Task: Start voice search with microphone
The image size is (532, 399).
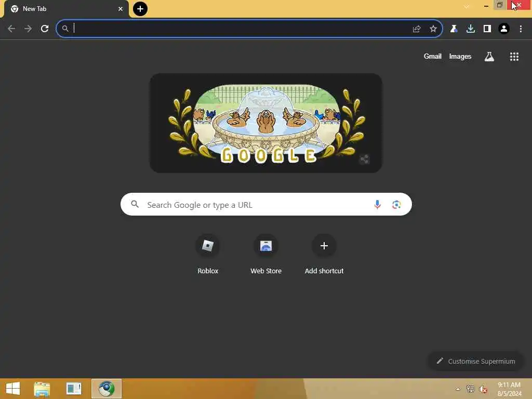Action: coord(377,204)
